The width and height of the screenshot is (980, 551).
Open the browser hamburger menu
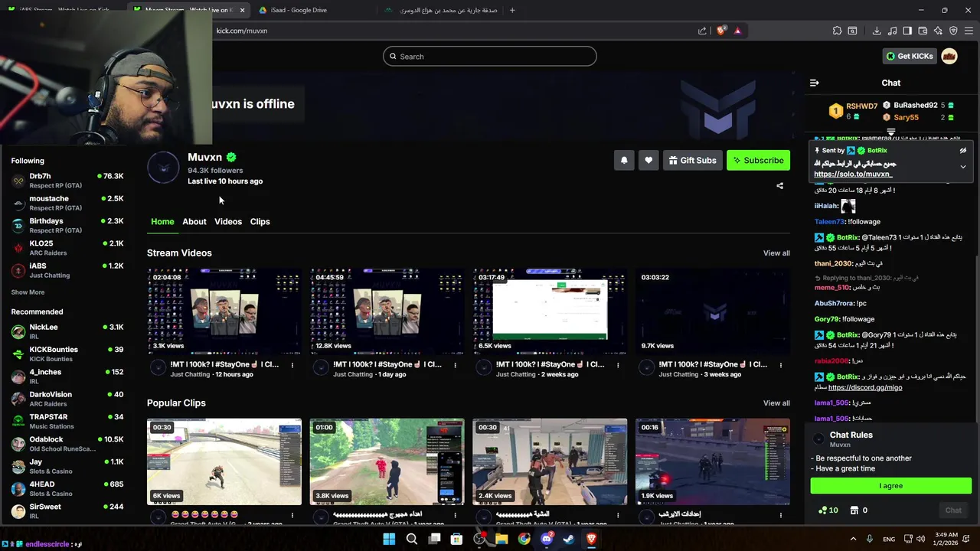(969, 31)
